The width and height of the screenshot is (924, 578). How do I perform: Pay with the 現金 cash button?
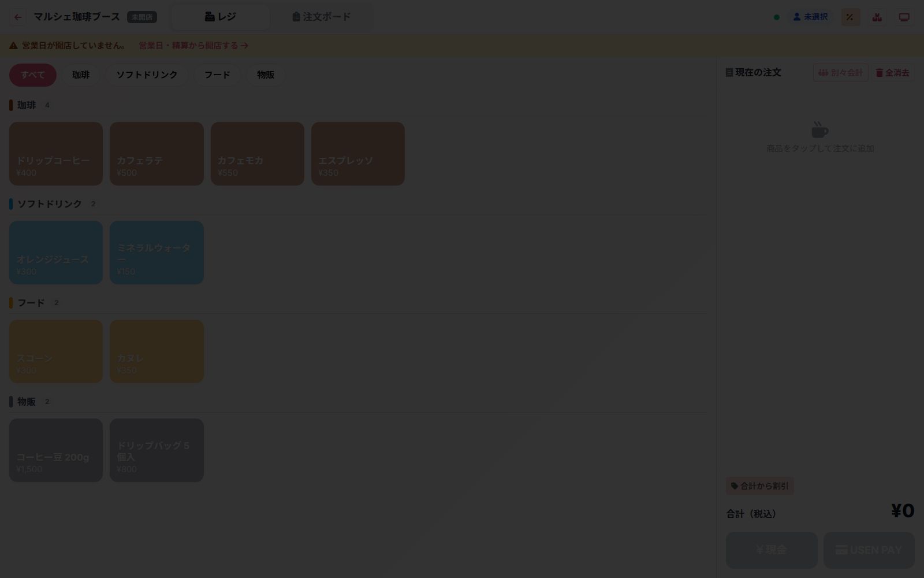pos(772,550)
